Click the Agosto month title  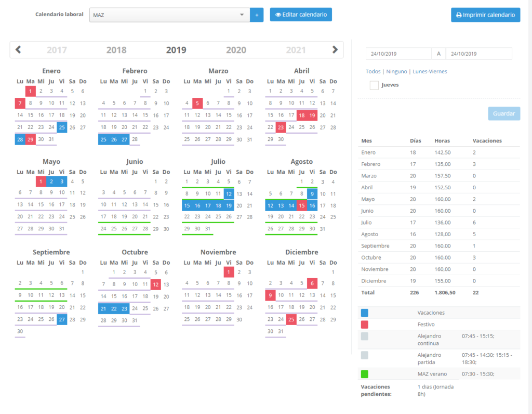click(x=302, y=162)
